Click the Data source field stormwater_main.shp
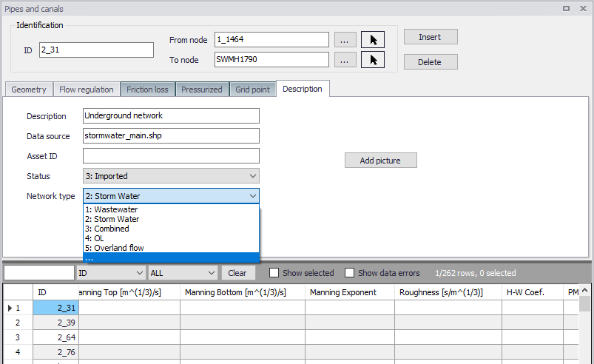The image size is (594, 364). [x=171, y=135]
